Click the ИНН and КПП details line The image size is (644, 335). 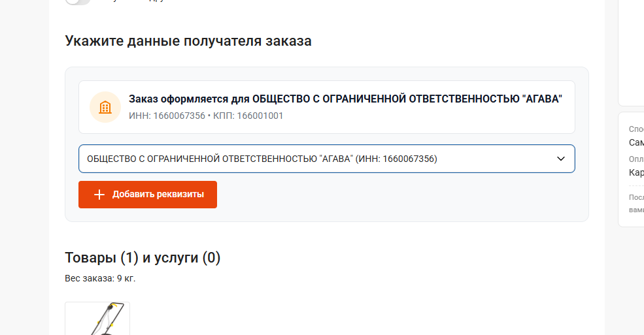206,116
